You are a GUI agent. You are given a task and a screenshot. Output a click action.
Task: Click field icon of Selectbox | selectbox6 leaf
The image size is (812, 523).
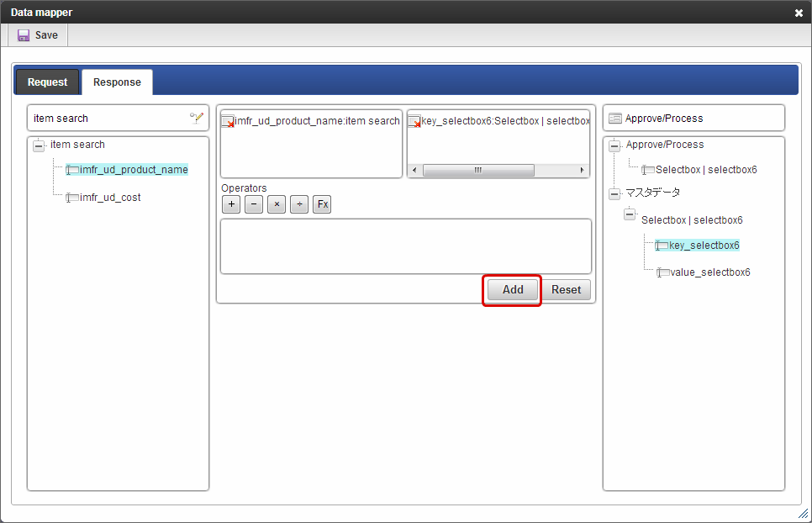648,170
